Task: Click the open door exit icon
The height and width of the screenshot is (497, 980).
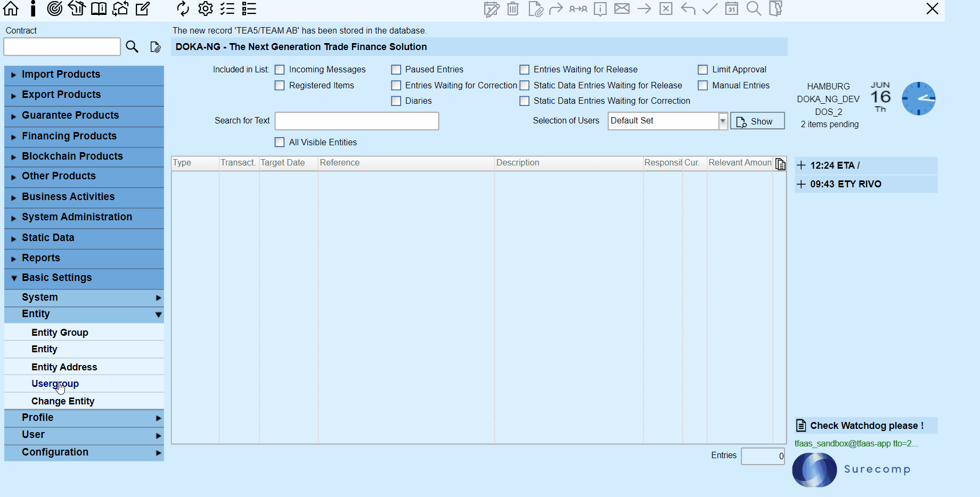Action: (x=776, y=9)
